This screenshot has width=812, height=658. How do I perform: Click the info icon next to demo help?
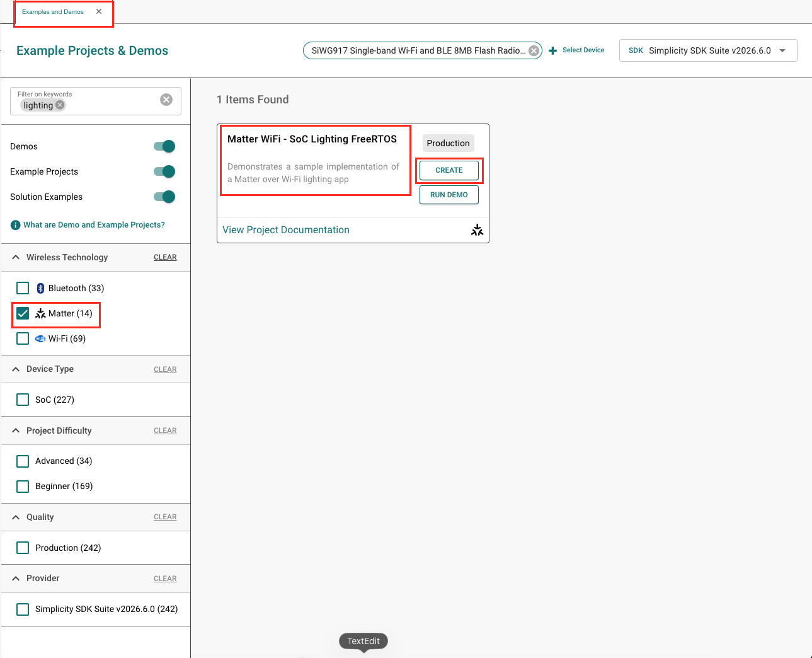(16, 225)
